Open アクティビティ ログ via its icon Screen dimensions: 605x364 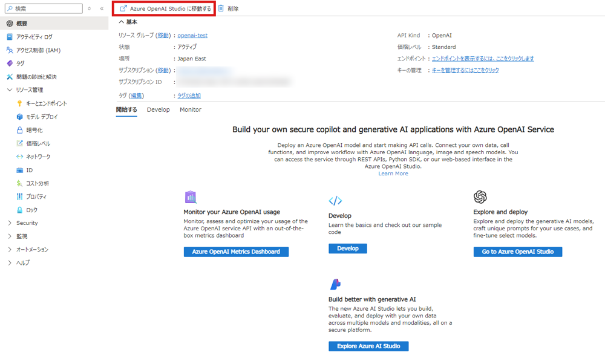click(10, 37)
